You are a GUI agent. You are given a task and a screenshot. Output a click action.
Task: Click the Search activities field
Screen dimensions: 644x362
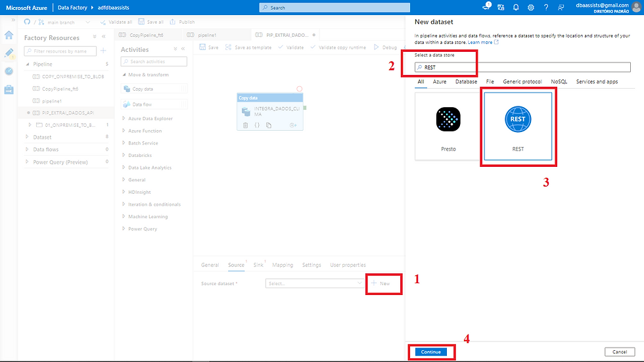(154, 62)
